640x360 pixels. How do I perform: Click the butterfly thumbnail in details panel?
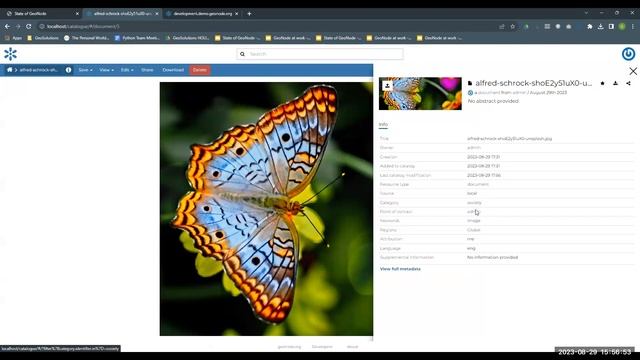point(420,93)
